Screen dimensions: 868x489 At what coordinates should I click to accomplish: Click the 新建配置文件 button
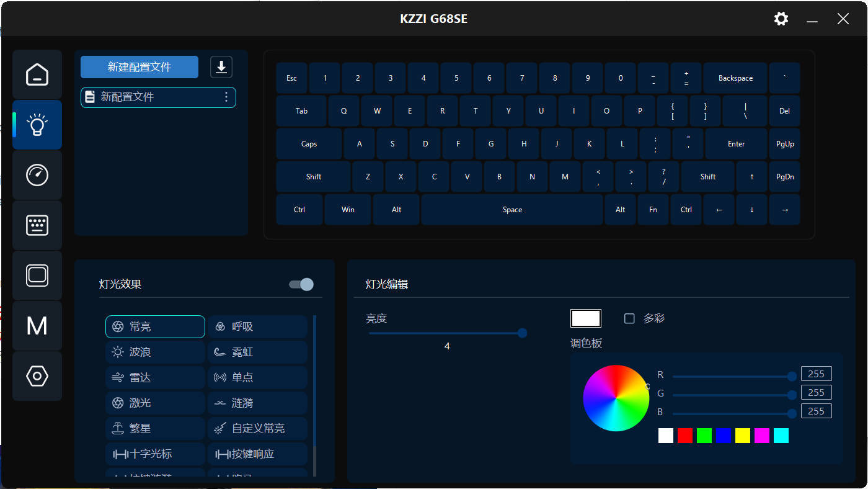click(139, 67)
